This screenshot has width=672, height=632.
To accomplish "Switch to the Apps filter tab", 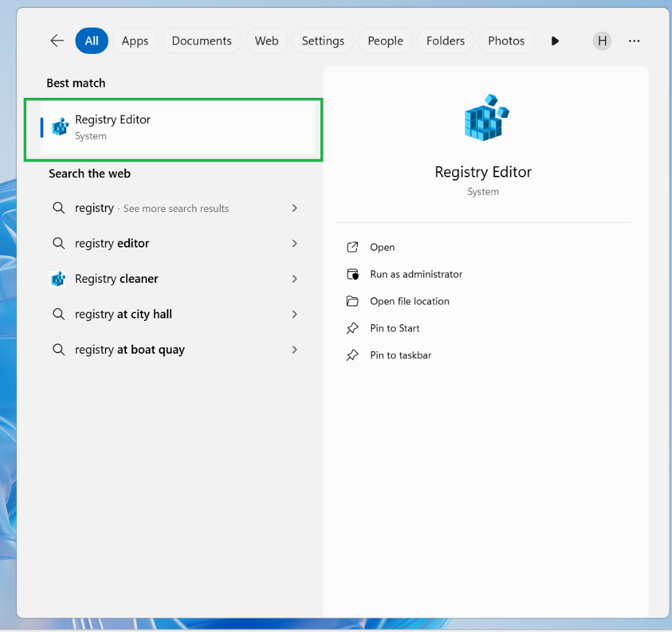I will click(135, 41).
